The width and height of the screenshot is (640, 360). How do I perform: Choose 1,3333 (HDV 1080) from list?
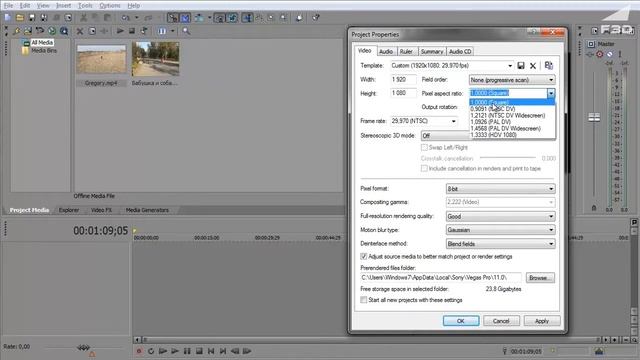tap(512, 135)
